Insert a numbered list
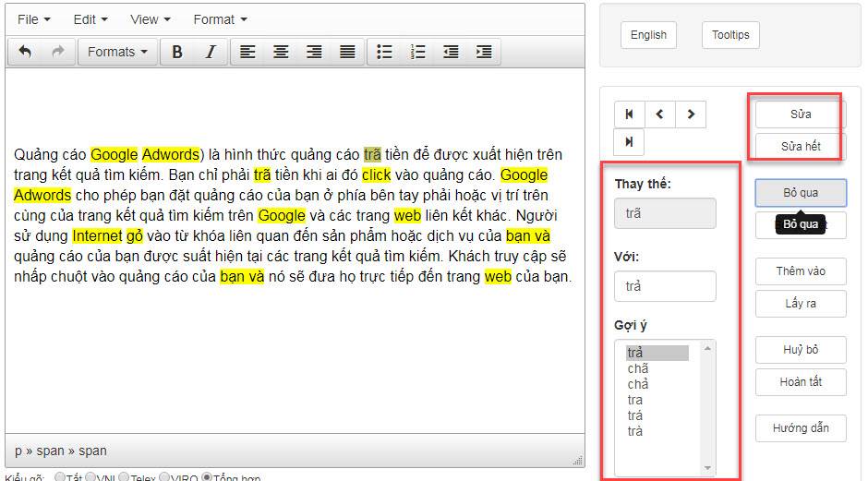 pyautogui.click(x=418, y=53)
